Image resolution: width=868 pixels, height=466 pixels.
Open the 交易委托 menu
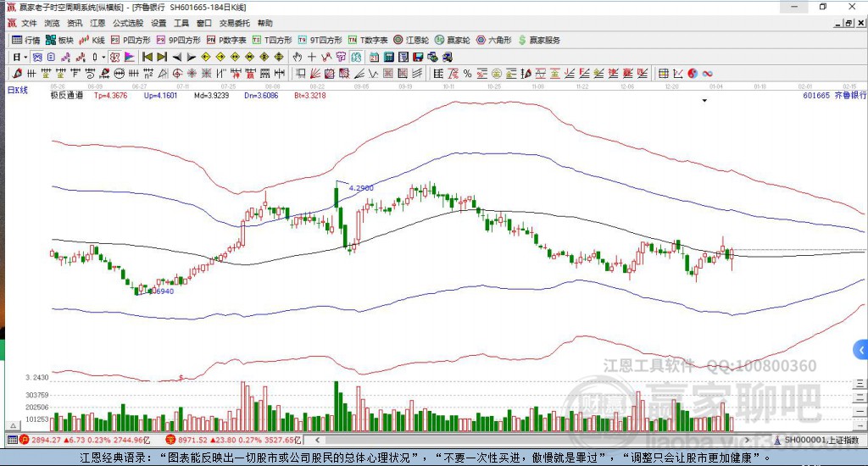point(235,23)
